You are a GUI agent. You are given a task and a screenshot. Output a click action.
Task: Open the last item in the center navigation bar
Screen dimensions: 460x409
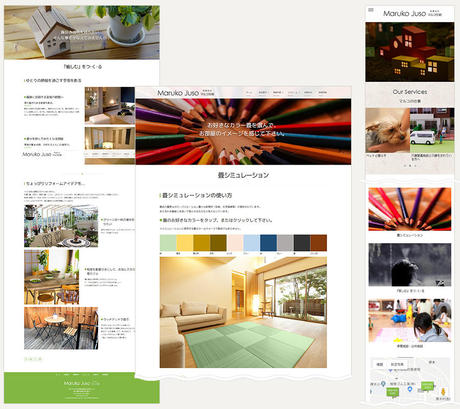coord(322,92)
